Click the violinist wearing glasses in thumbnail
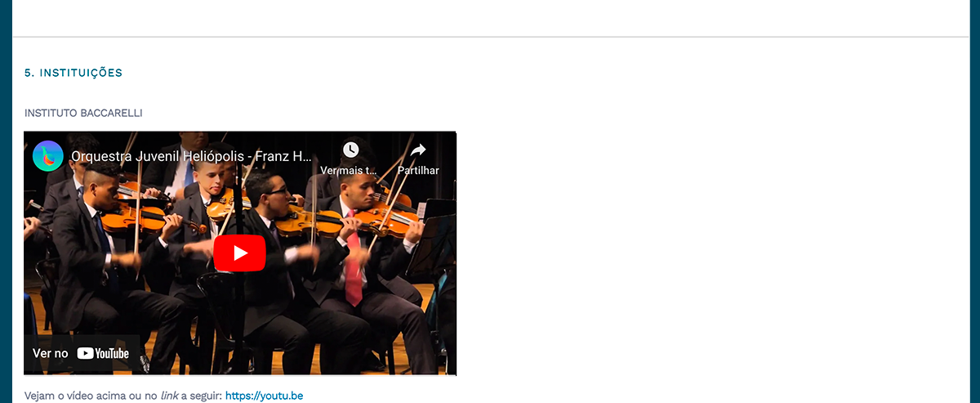Viewport: 980px width, 403px height. (x=269, y=245)
